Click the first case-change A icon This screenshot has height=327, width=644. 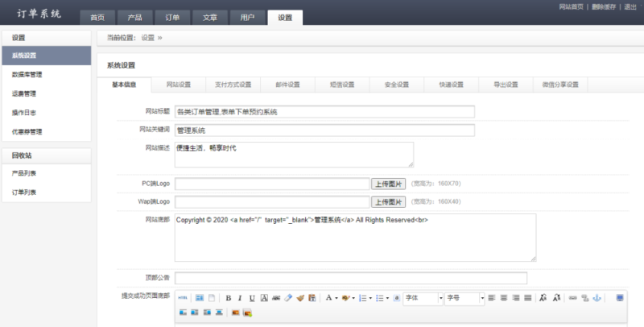pyautogui.click(x=543, y=298)
